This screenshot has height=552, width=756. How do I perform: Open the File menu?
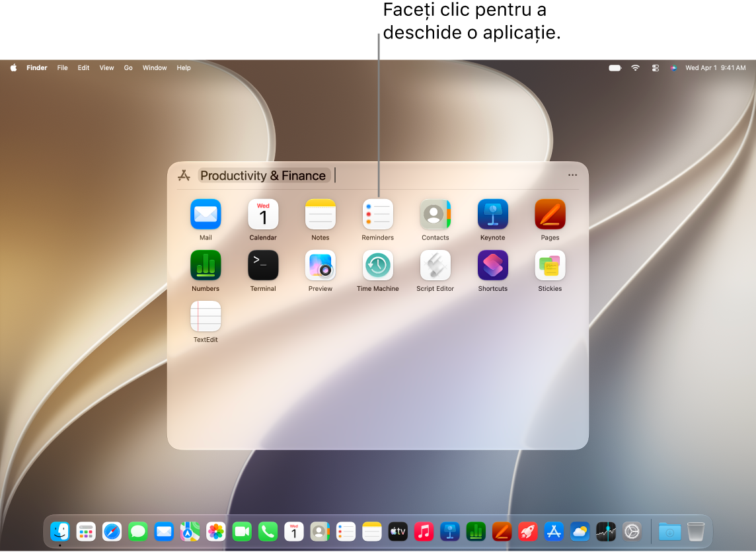pyautogui.click(x=62, y=68)
